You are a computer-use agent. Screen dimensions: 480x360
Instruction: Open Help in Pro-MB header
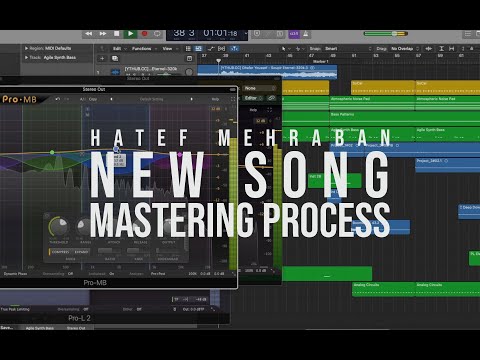215,99
